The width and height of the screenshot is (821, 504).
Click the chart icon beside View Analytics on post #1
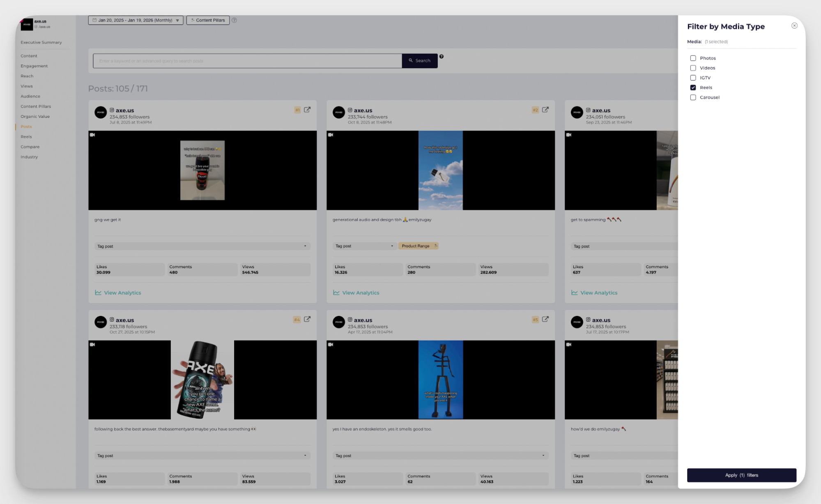98,292
